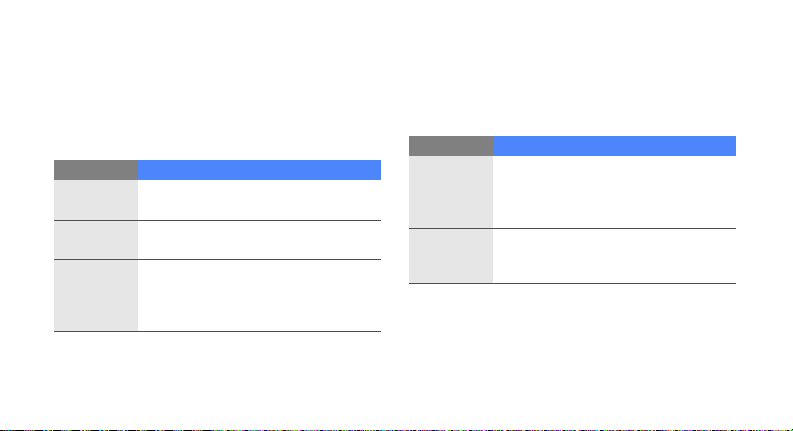The image size is (793, 431).
Task: Click left table first row white cell
Action: (x=259, y=200)
